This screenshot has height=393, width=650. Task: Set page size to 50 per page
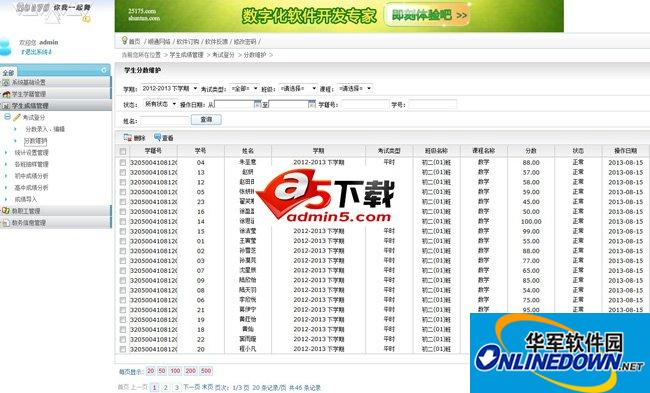point(162,371)
